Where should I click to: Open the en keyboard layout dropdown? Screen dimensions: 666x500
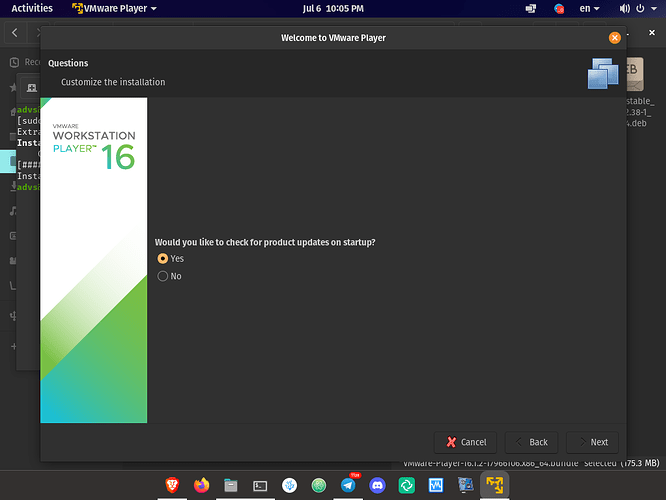coord(589,8)
